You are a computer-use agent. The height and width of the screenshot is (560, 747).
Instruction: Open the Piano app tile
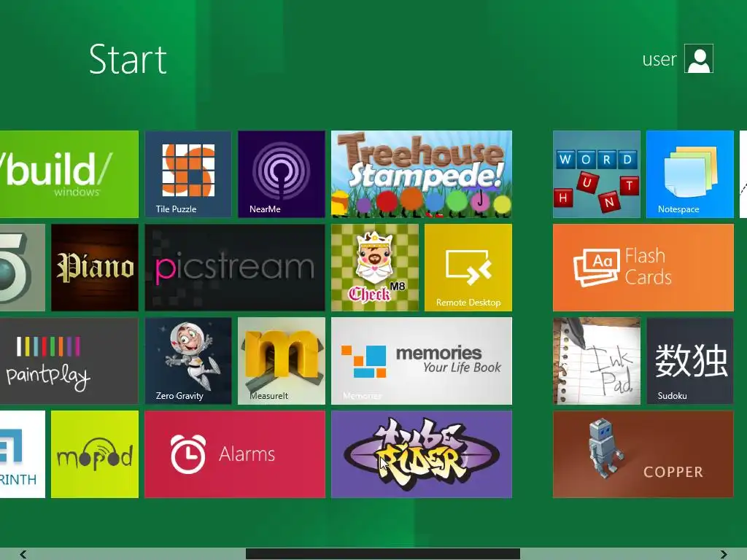tap(95, 268)
